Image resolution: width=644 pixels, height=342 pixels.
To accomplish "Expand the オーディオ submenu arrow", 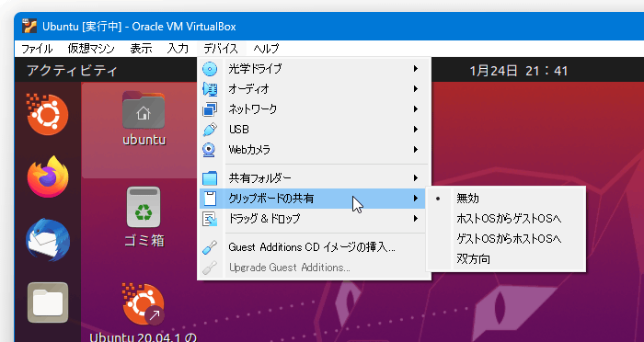I will (x=416, y=88).
